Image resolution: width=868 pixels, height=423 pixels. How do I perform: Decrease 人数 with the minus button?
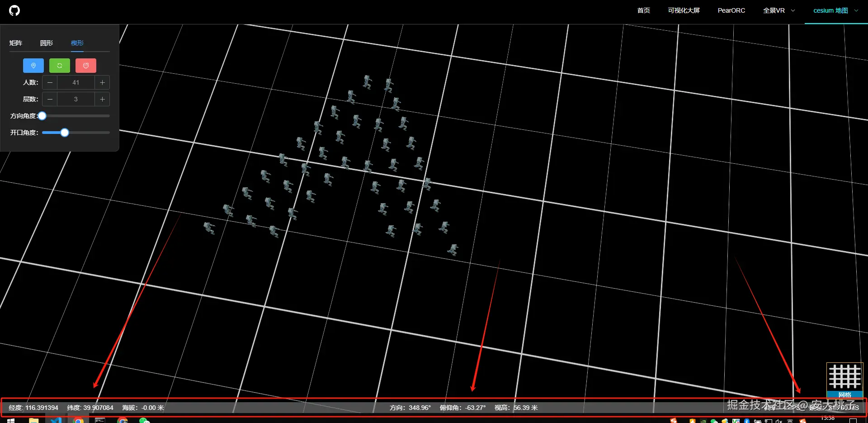pyautogui.click(x=50, y=82)
